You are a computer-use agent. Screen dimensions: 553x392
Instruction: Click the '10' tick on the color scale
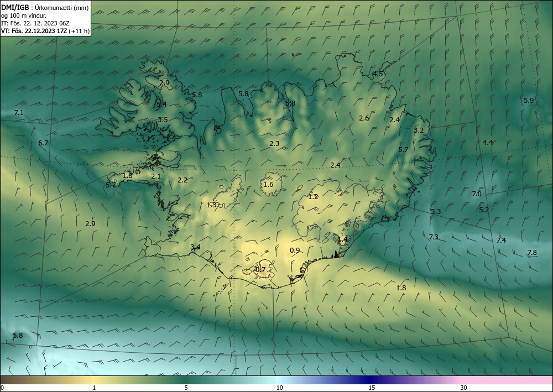pos(279,388)
